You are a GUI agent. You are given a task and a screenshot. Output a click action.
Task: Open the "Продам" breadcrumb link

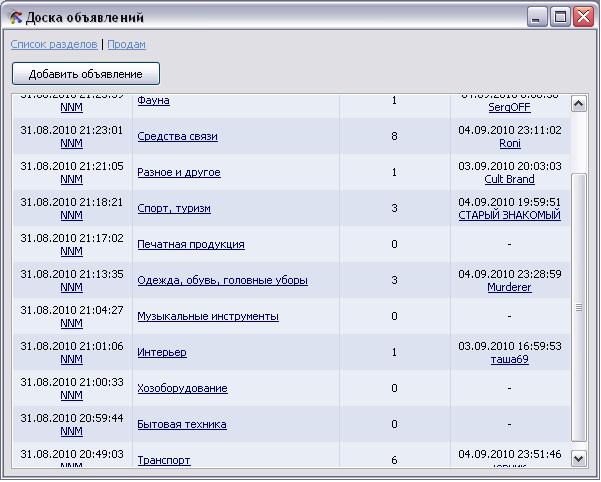[x=126, y=45]
